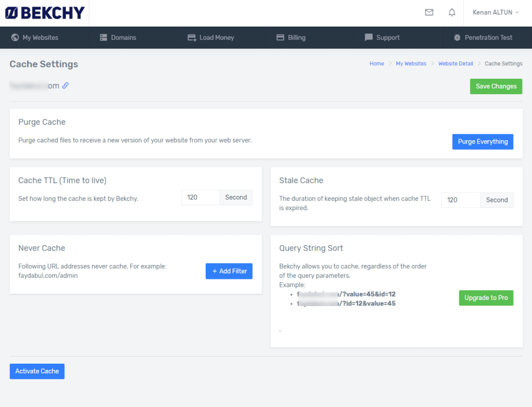Click the server icon beside Domains
This screenshot has width=532, height=407.
tap(104, 37)
